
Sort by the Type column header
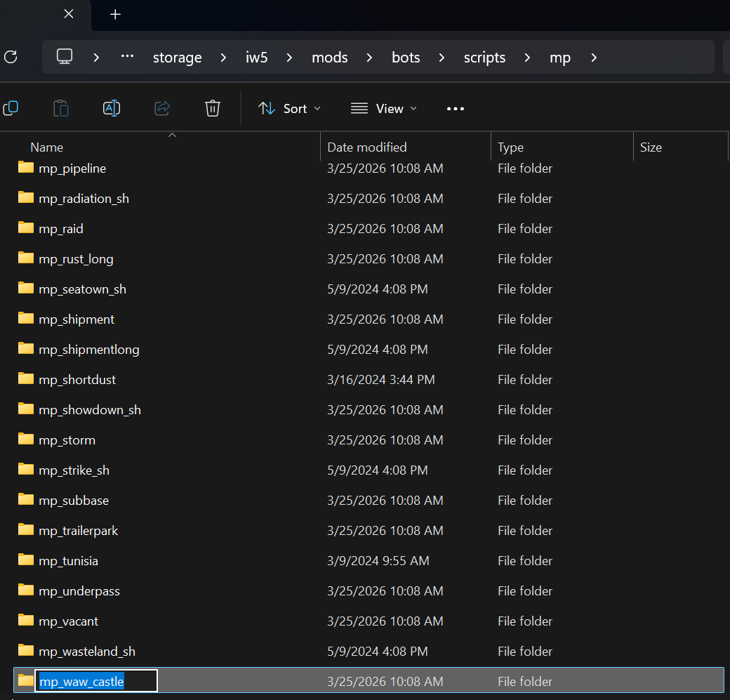(510, 147)
